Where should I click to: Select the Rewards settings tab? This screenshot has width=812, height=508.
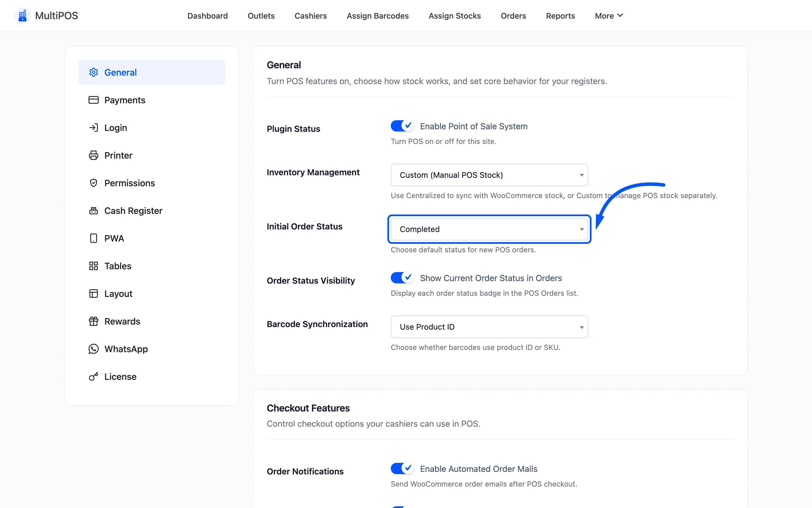coord(152,321)
